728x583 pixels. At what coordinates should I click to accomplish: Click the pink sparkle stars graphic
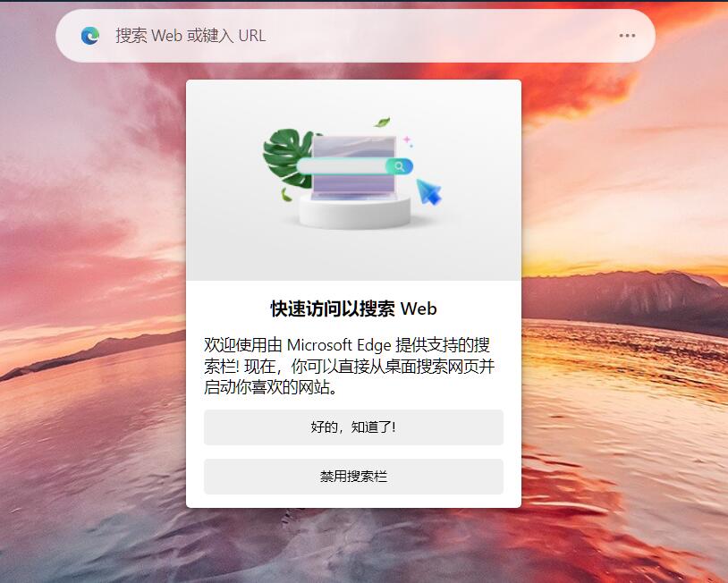(408, 141)
